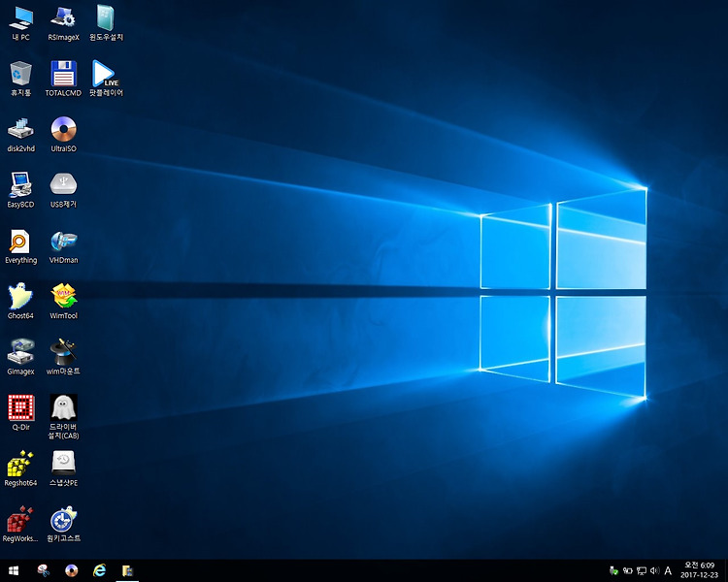Select the 원키고스트 desktop icon
Image resolution: width=728 pixels, height=582 pixels.
pos(64,525)
